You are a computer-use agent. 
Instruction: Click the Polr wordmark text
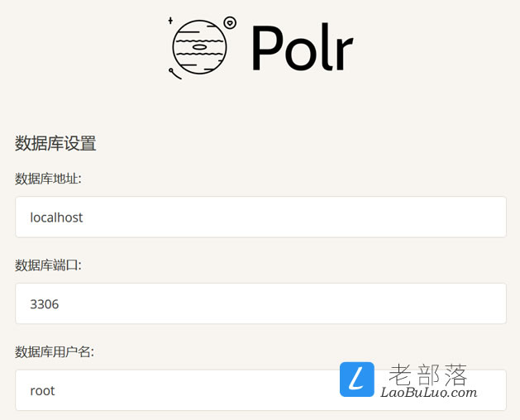click(302, 47)
